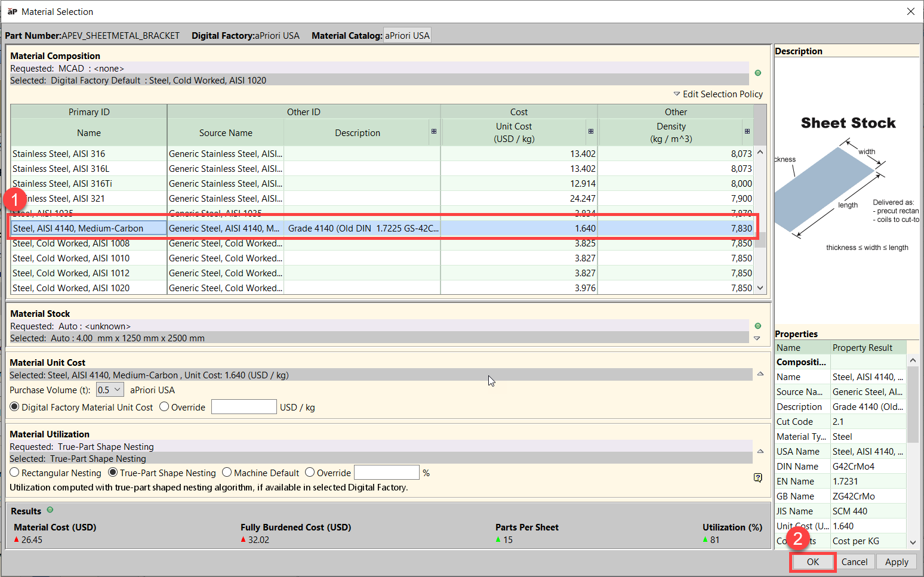Viewport: 924px width, 577px height.
Task: Close the Material Selection dialog
Action: point(910,11)
